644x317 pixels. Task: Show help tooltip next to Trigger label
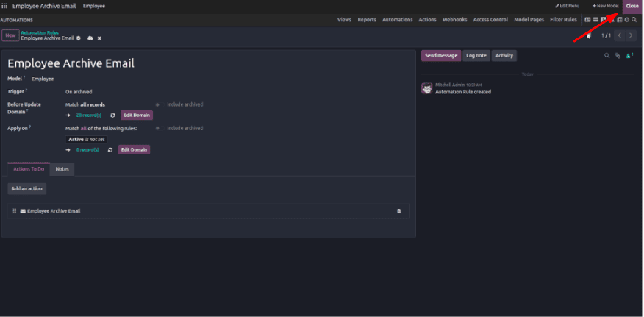[x=26, y=90]
